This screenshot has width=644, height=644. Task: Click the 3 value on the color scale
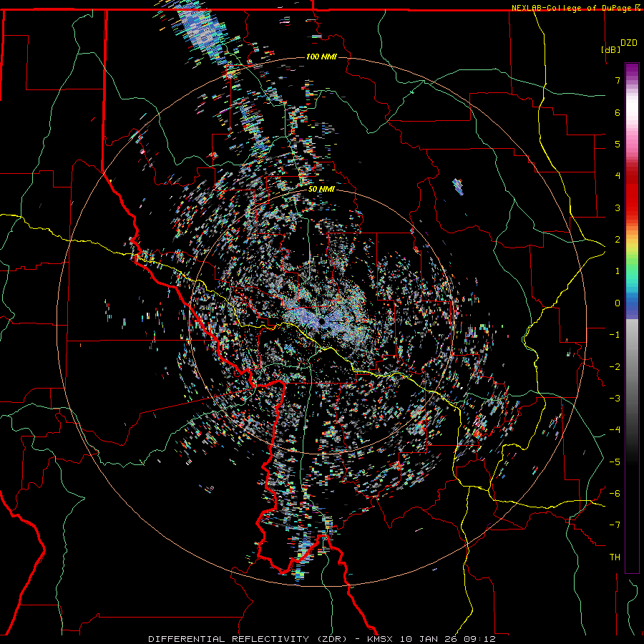[x=618, y=208]
